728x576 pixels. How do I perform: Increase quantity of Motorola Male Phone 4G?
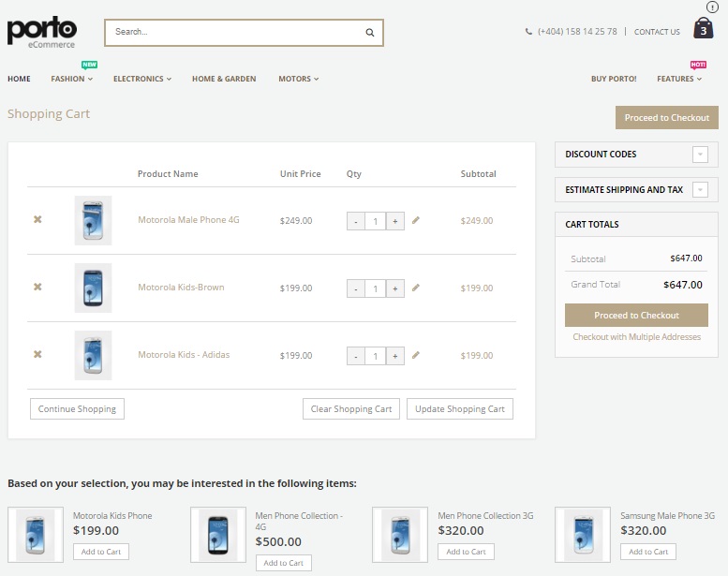pos(395,222)
